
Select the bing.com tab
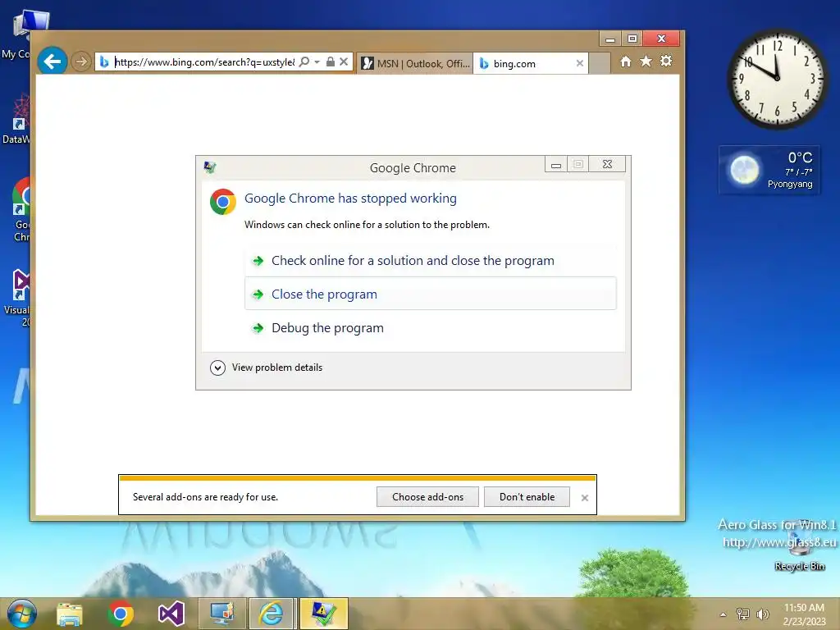click(531, 63)
